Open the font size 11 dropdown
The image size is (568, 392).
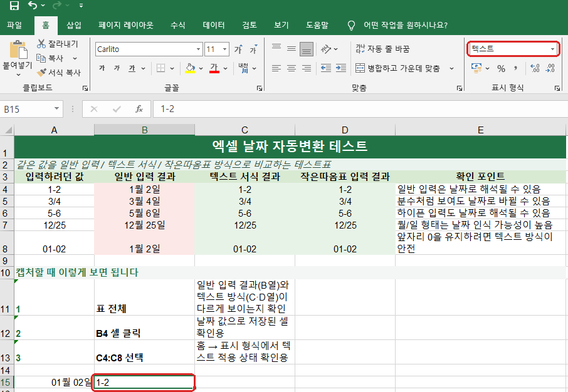coord(224,49)
